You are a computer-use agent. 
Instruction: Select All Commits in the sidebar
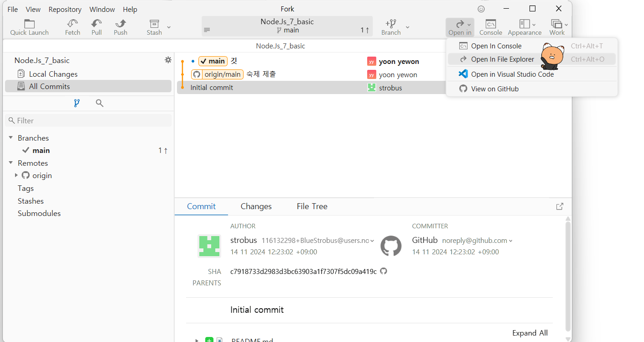[x=88, y=86]
